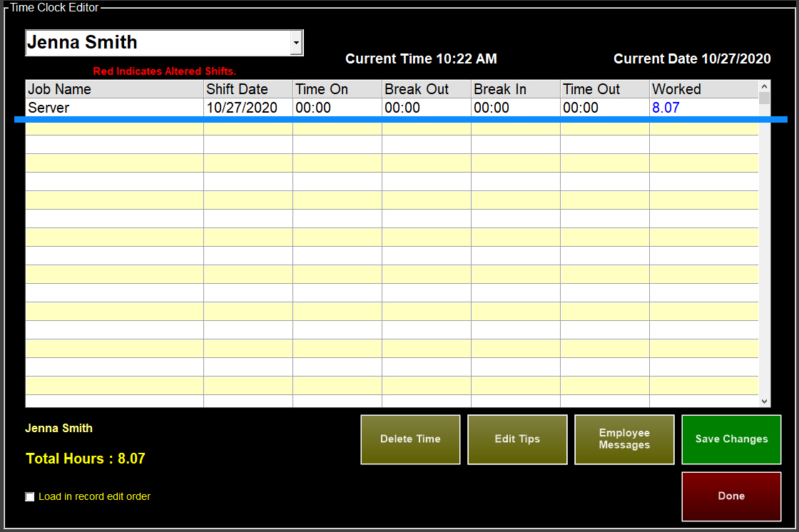Sort by the Shift Date column

248,89
